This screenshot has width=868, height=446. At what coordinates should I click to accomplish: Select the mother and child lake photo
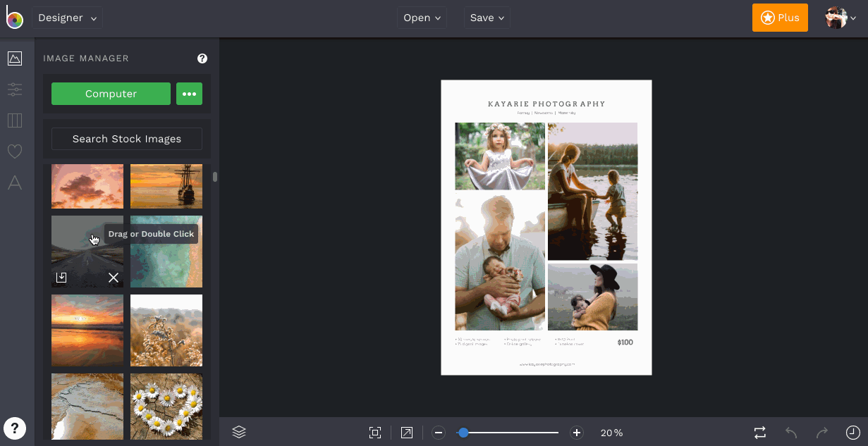593,192
